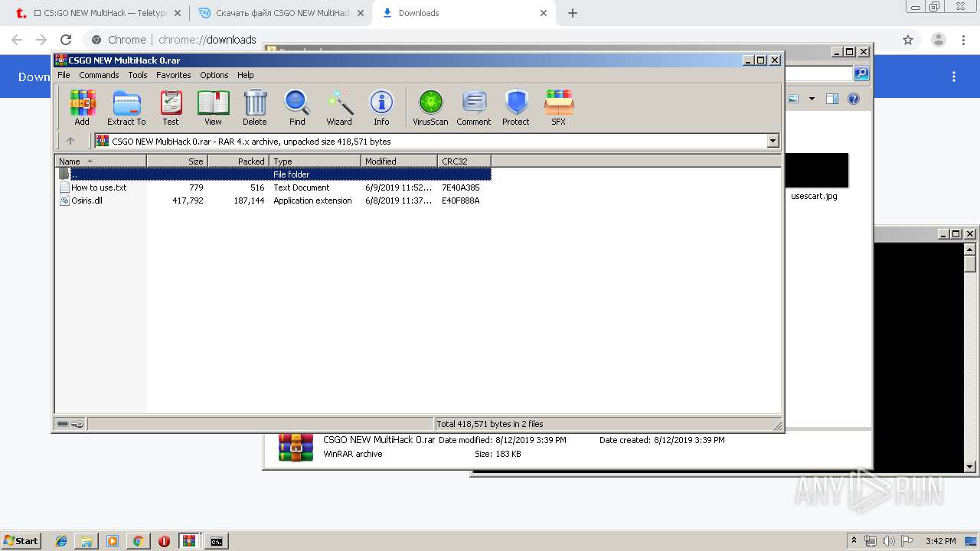
Task: Click the taskbar clock showing 3:42 PM
Action: click(940, 541)
